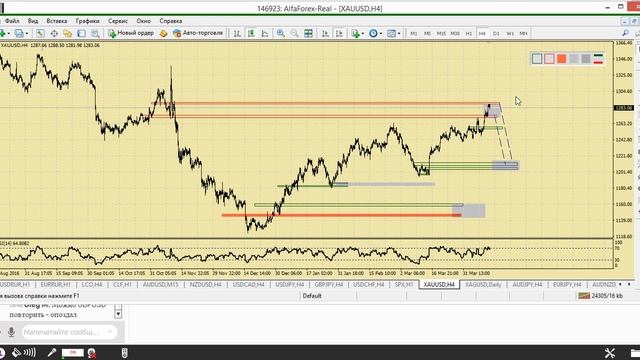640x360 pixels.
Task: Select the pink outlined swatch
Action: coord(549,59)
